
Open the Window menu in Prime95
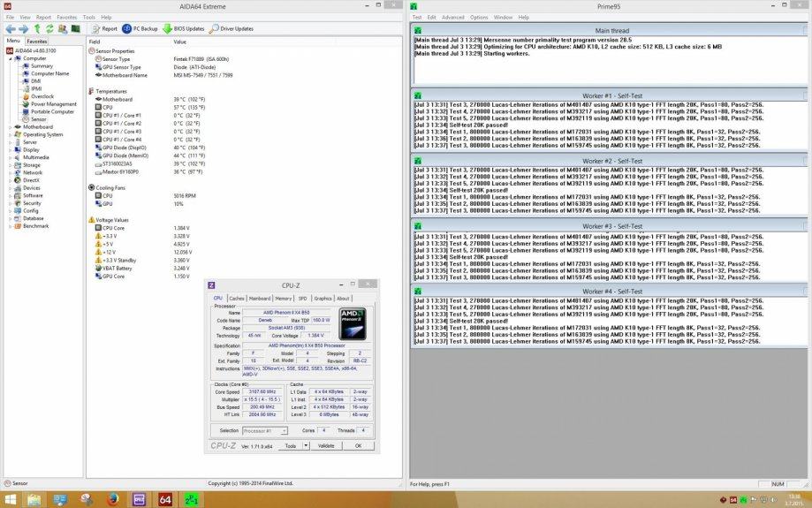[x=503, y=17]
